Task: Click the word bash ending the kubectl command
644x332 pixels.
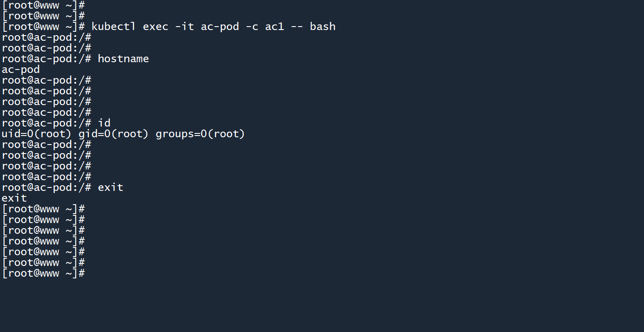Action: pyautogui.click(x=323, y=27)
